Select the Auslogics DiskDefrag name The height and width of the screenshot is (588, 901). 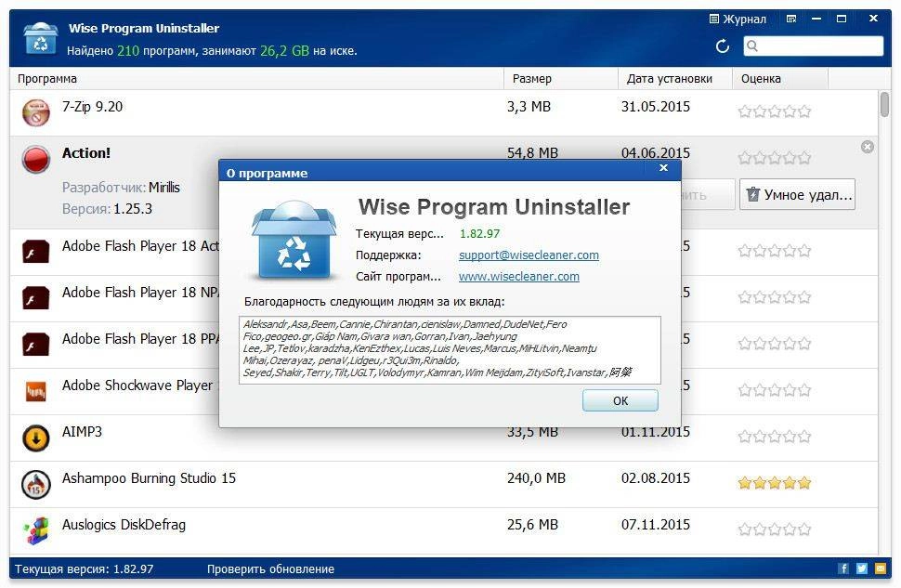[x=124, y=526]
